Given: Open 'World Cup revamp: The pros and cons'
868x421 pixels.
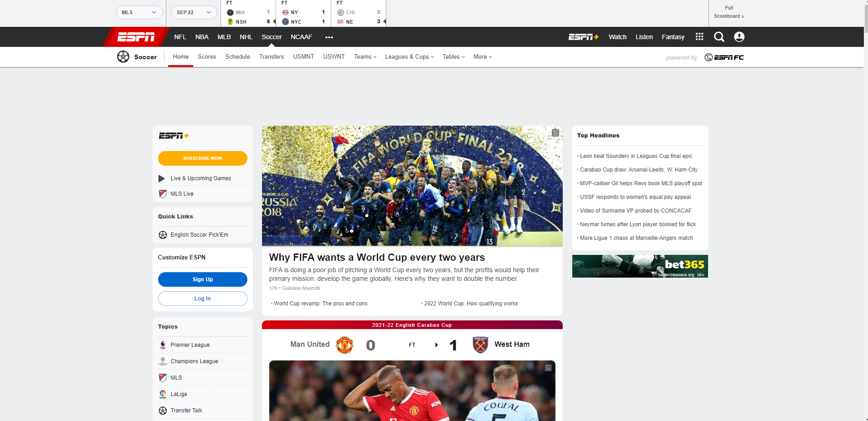Looking at the screenshot, I should click(x=321, y=304).
